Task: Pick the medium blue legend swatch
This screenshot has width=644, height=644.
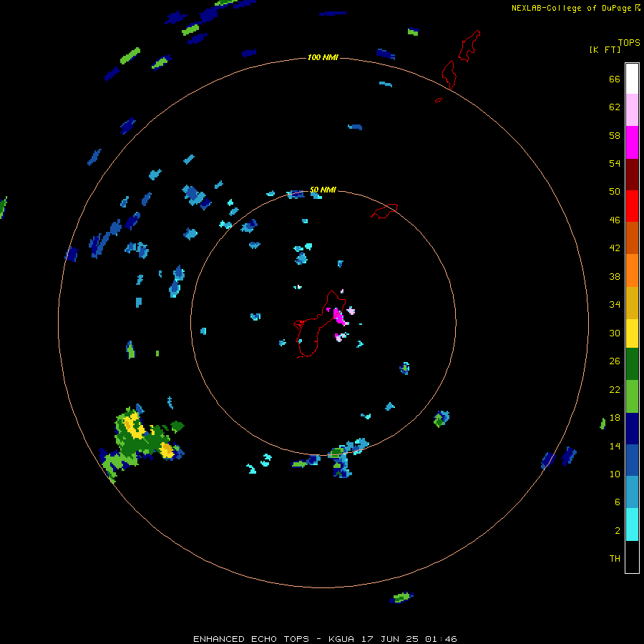Action: point(632,460)
